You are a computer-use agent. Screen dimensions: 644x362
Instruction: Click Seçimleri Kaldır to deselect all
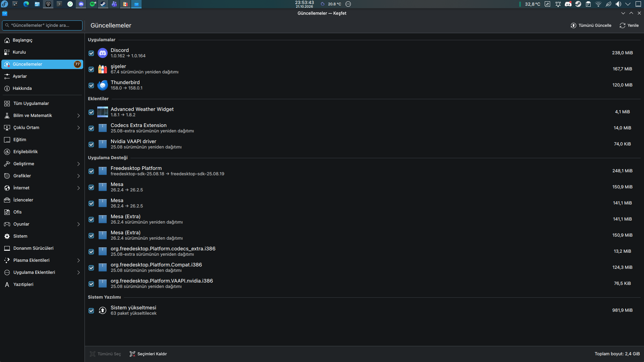click(x=148, y=354)
